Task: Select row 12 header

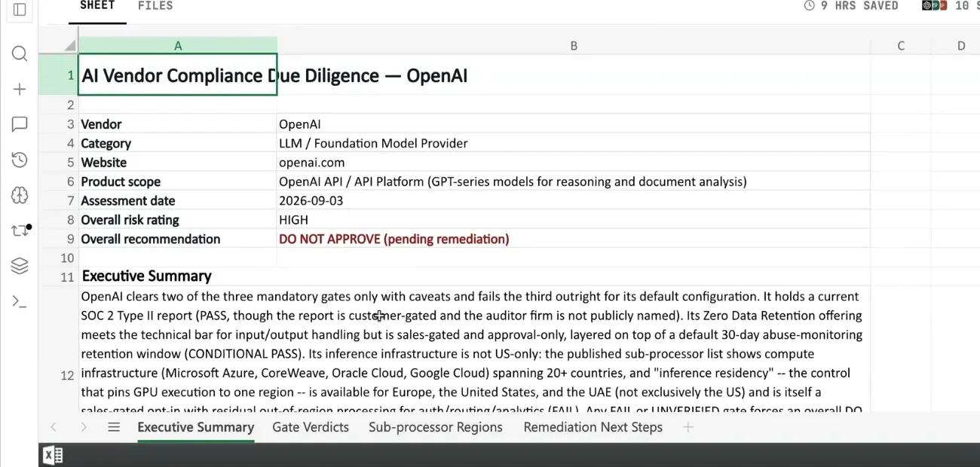Action: [59, 349]
